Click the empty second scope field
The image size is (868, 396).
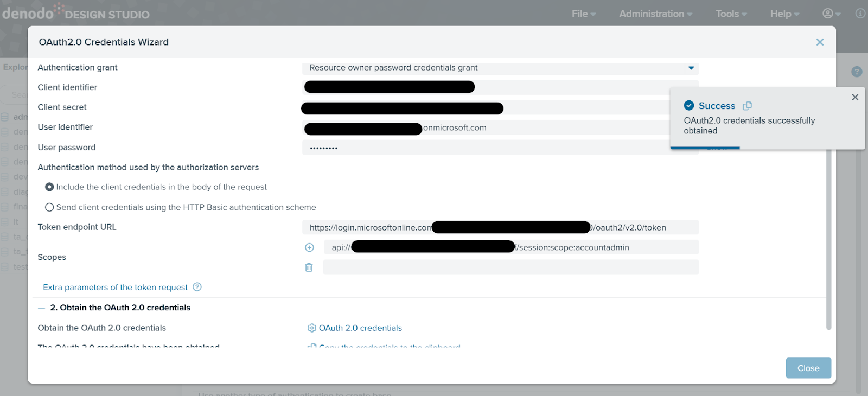point(510,267)
